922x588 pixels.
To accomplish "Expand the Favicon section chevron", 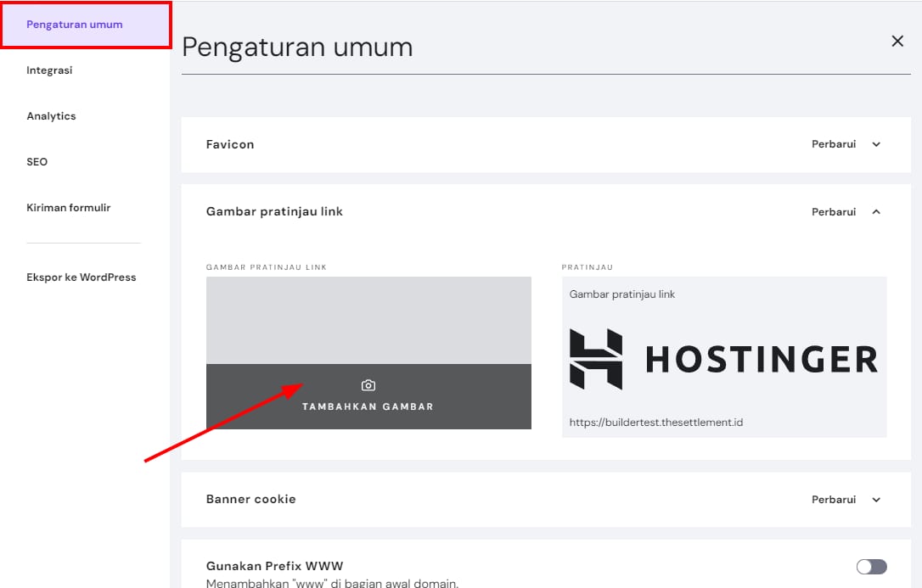I will (x=876, y=144).
